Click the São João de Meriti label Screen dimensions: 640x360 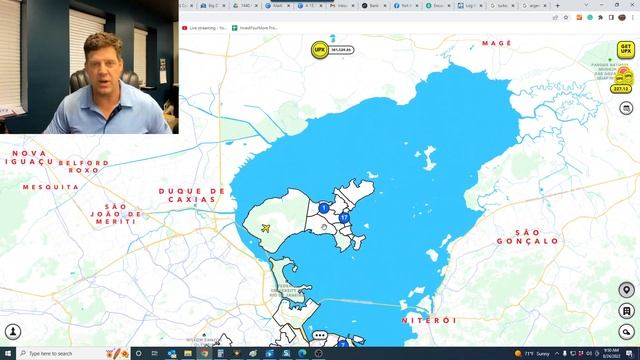pyautogui.click(x=116, y=214)
